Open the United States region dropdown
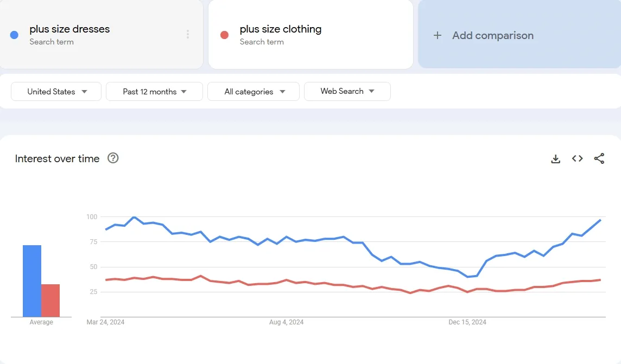The height and width of the screenshot is (364, 621). (x=56, y=91)
